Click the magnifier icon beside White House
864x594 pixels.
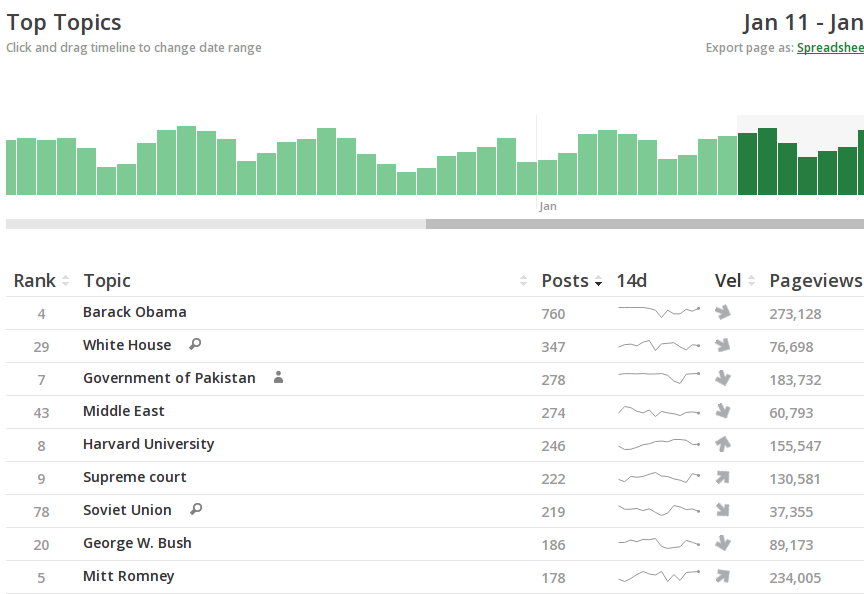tap(195, 345)
